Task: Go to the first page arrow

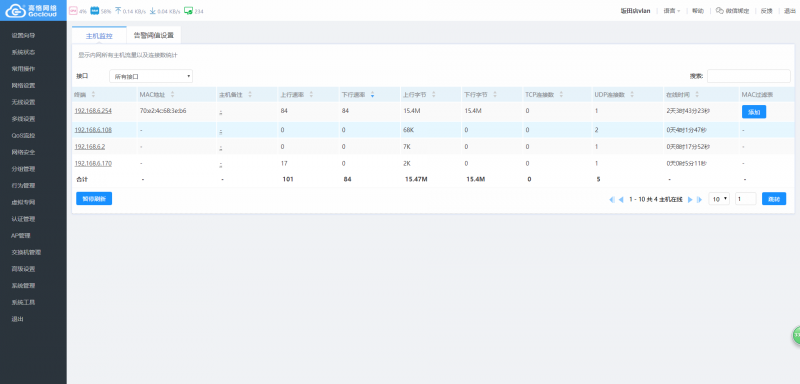Action: point(612,200)
